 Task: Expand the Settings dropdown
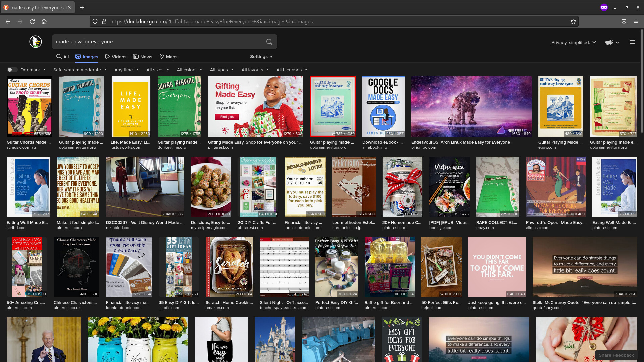click(261, 57)
